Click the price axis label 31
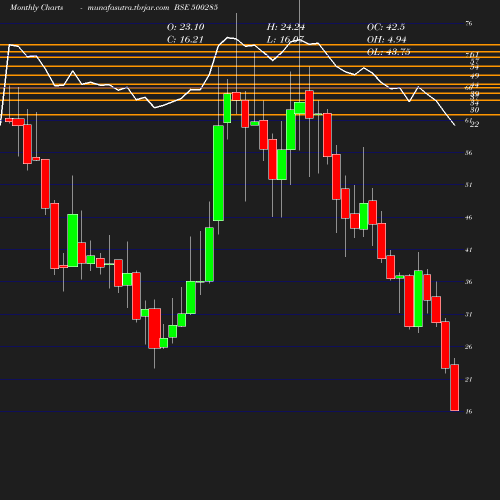Screen dimensions: 500x500 point(469,315)
